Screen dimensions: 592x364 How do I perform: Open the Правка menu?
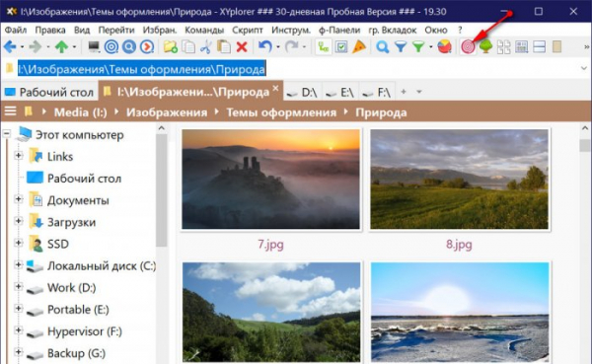point(50,30)
